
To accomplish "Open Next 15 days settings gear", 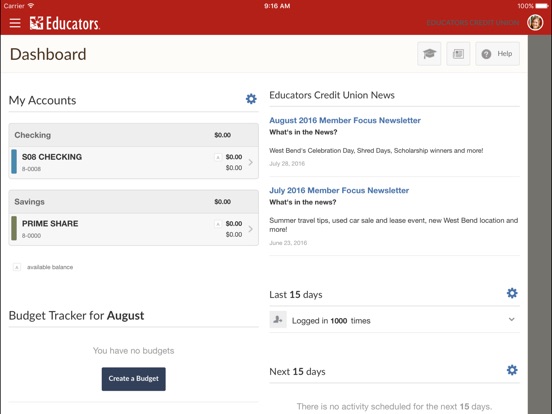I will coord(512,370).
